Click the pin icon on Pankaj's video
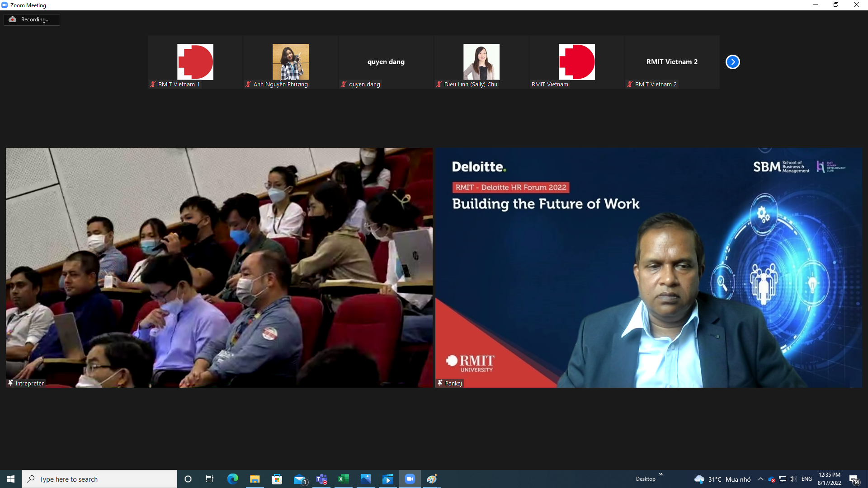Viewport: 868px width, 488px height. (440, 383)
